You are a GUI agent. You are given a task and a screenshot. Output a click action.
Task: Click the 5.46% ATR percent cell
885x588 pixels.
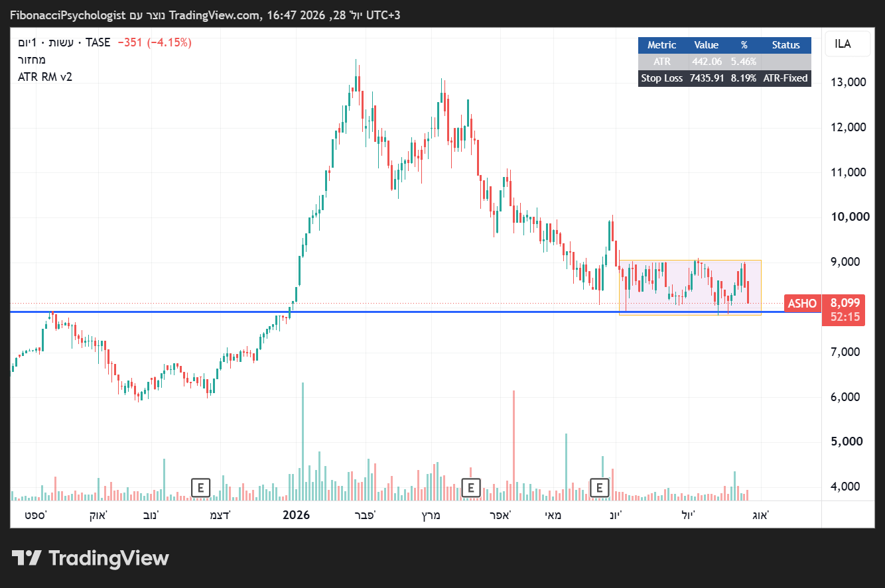[x=744, y=62]
